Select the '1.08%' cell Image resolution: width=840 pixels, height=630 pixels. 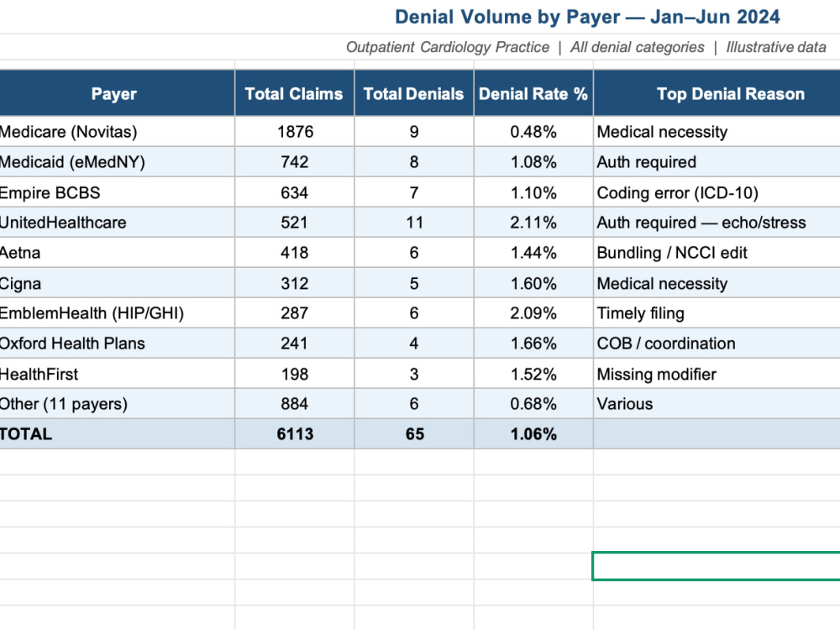pyautogui.click(x=533, y=162)
